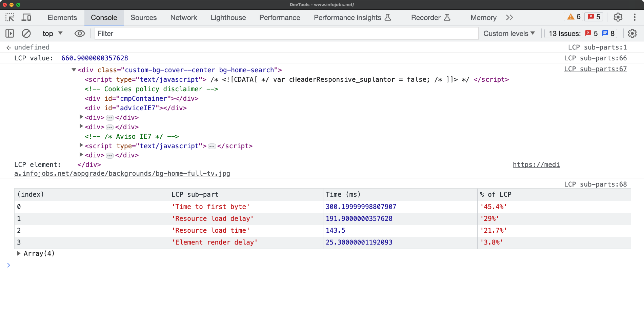The image size is (644, 328).
Task: Switch to the Console tab
Action: pyautogui.click(x=104, y=17)
